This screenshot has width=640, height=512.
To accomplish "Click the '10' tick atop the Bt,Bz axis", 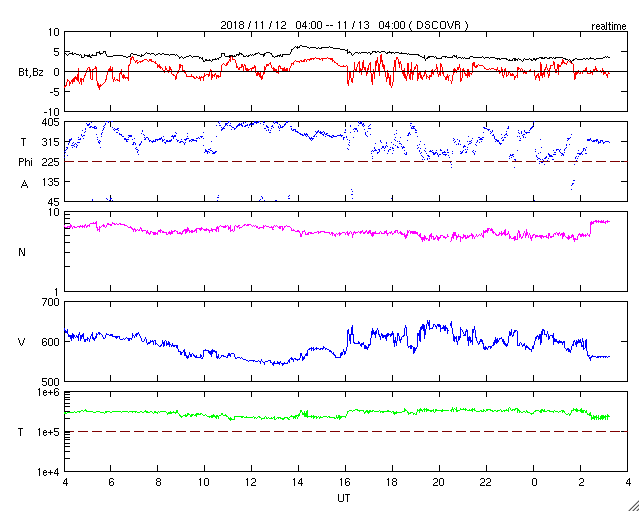I will click(54, 32).
